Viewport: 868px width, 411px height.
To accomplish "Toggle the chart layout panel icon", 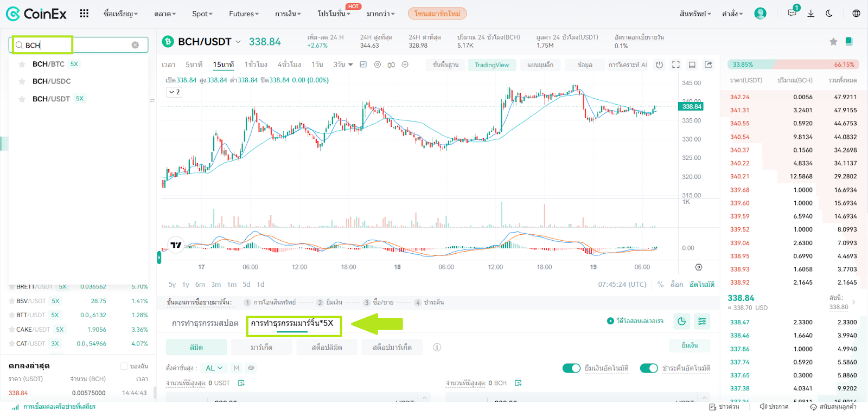I will [692, 65].
